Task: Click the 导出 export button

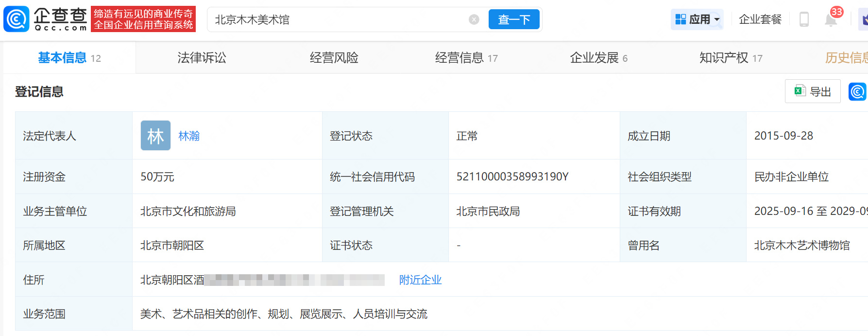Action: pos(813,91)
